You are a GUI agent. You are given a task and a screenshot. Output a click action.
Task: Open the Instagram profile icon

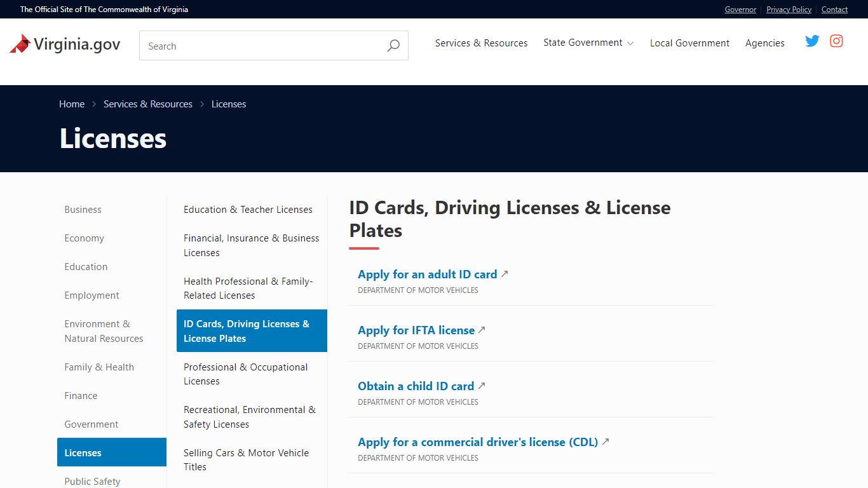tap(837, 41)
